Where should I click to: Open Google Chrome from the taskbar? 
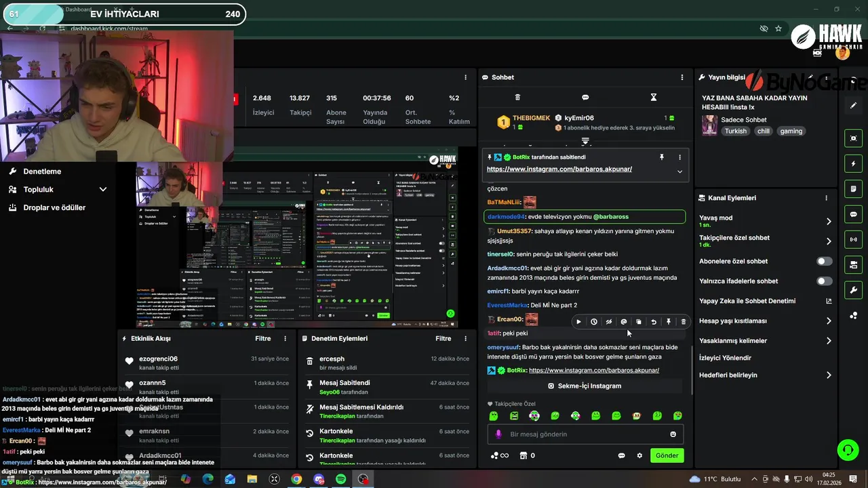click(296, 479)
